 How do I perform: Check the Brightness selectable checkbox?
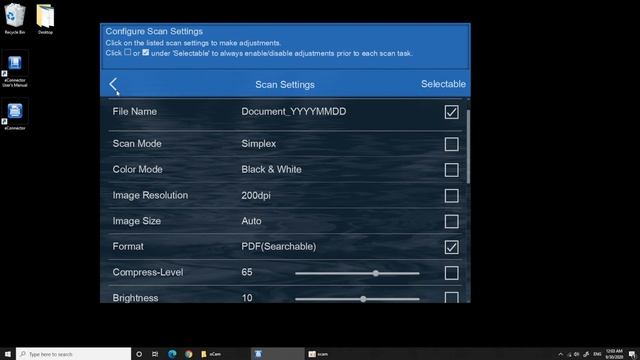tap(451, 297)
